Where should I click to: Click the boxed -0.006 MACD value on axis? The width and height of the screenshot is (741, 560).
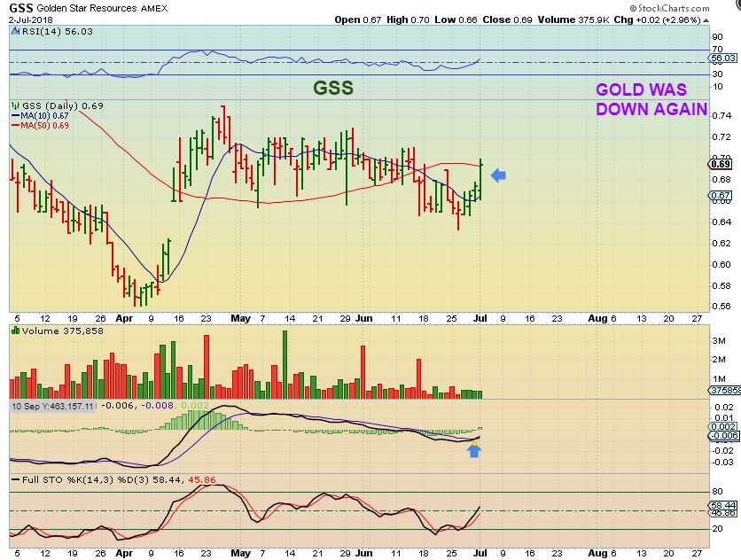point(724,436)
